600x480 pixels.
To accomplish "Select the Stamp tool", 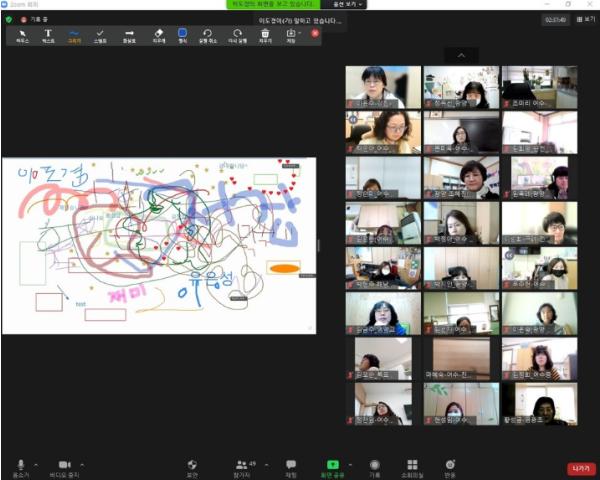I will click(100, 36).
